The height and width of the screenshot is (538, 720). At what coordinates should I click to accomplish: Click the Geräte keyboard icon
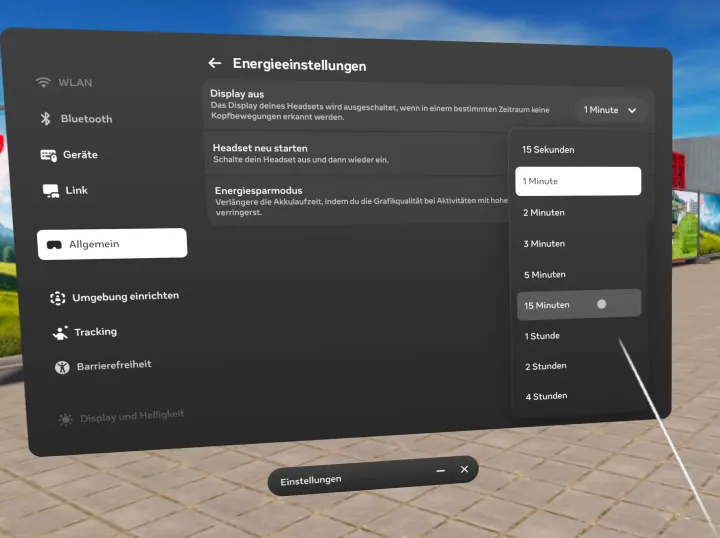pyautogui.click(x=49, y=155)
